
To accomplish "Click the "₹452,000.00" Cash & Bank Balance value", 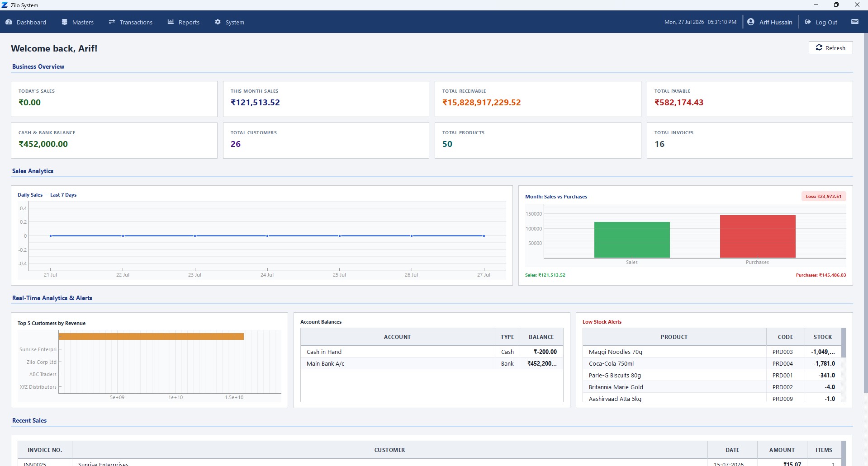I will [43, 144].
